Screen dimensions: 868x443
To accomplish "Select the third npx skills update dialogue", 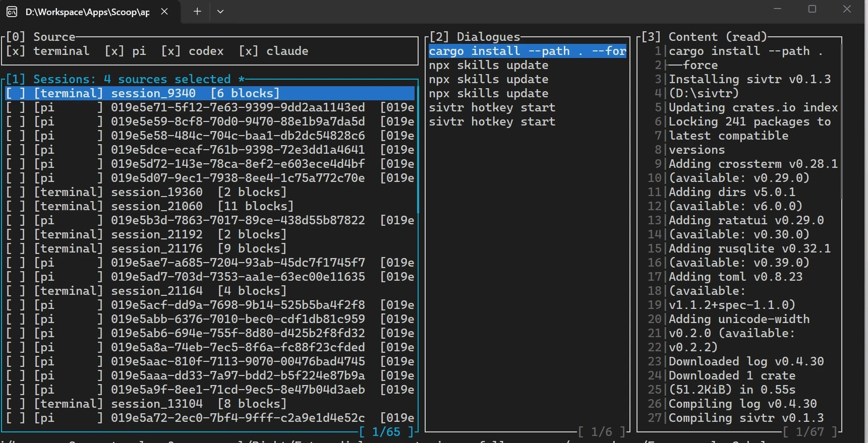I will click(528, 93).
